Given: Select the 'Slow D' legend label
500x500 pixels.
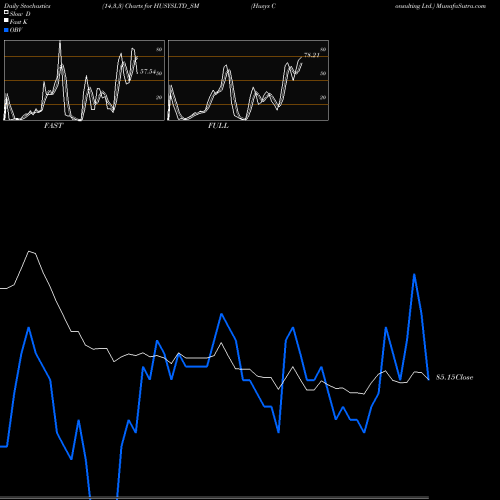Looking at the screenshot, I should pos(20,14).
